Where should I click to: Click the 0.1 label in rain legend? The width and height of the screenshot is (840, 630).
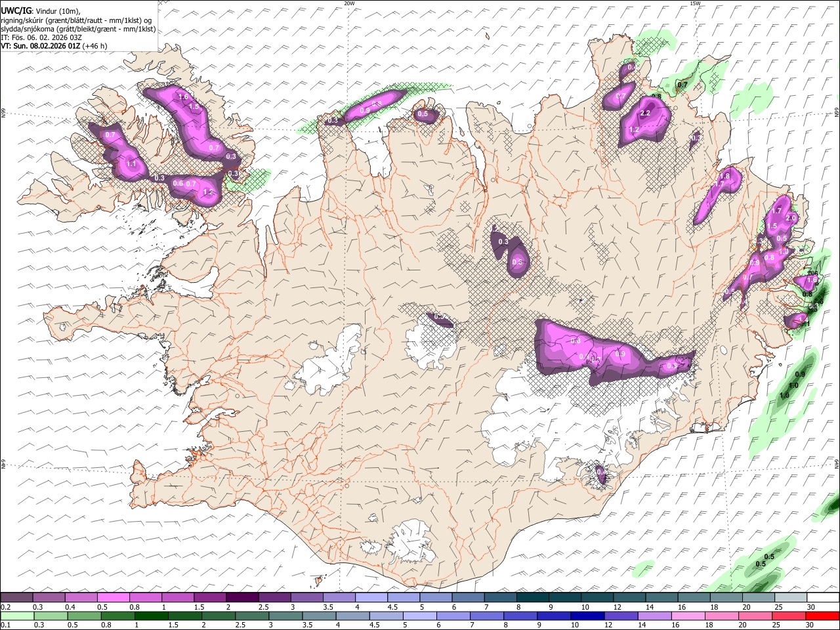tap(5, 625)
